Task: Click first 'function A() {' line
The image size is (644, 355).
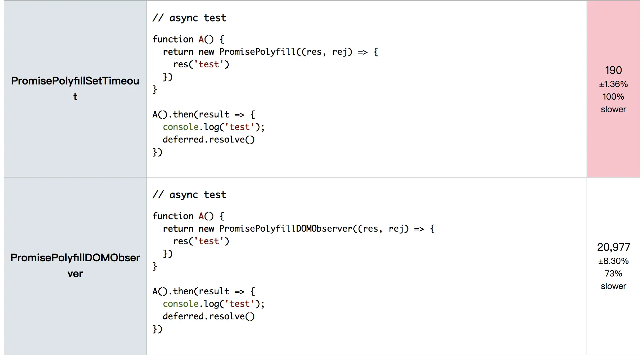Action: (x=188, y=39)
